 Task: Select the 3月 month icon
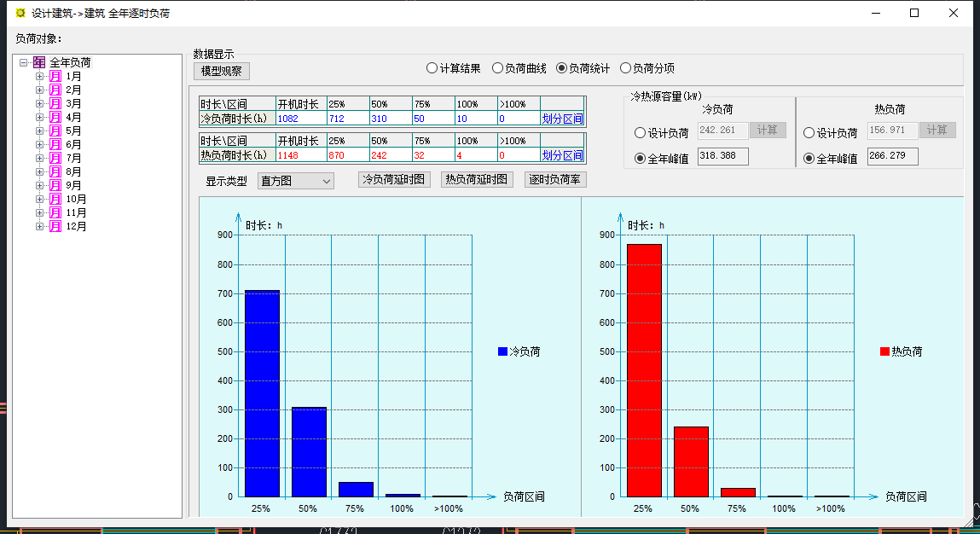coord(55,103)
